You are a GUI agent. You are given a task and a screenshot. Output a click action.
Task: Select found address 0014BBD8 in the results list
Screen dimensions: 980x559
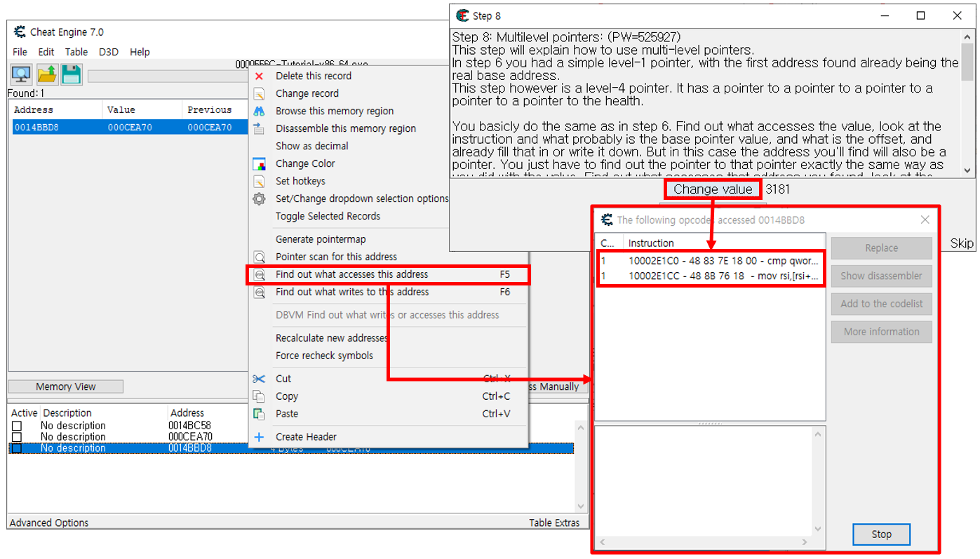[x=128, y=128]
